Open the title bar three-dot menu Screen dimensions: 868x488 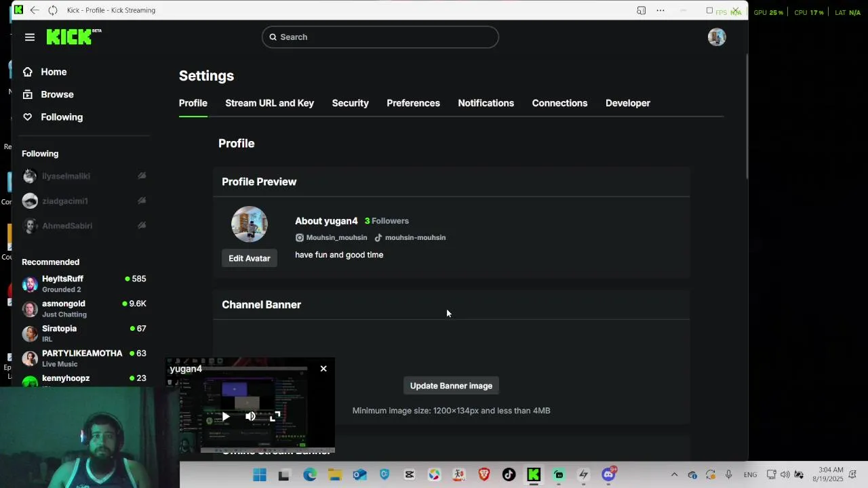[x=660, y=10]
